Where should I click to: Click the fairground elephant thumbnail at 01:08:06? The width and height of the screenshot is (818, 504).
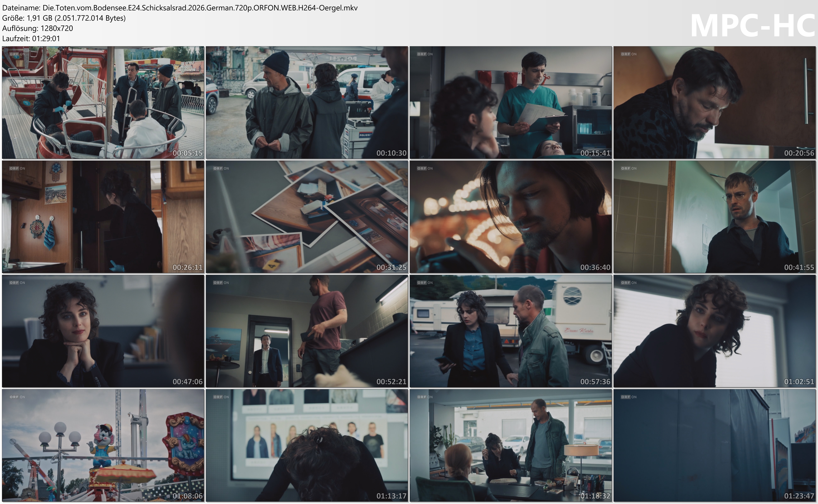pos(103,445)
